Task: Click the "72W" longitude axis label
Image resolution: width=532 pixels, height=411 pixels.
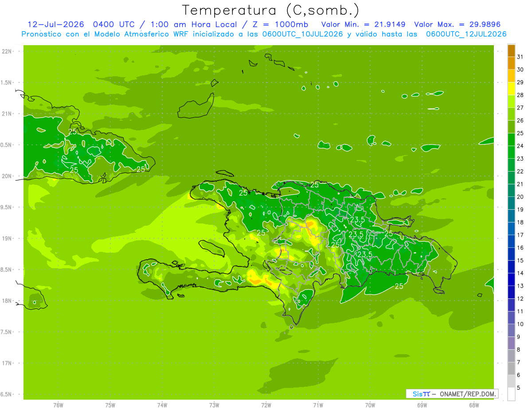Action: coord(266,405)
